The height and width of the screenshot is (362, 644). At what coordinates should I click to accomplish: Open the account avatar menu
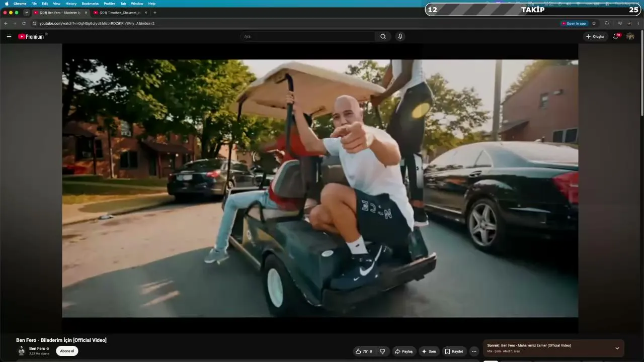630,37
